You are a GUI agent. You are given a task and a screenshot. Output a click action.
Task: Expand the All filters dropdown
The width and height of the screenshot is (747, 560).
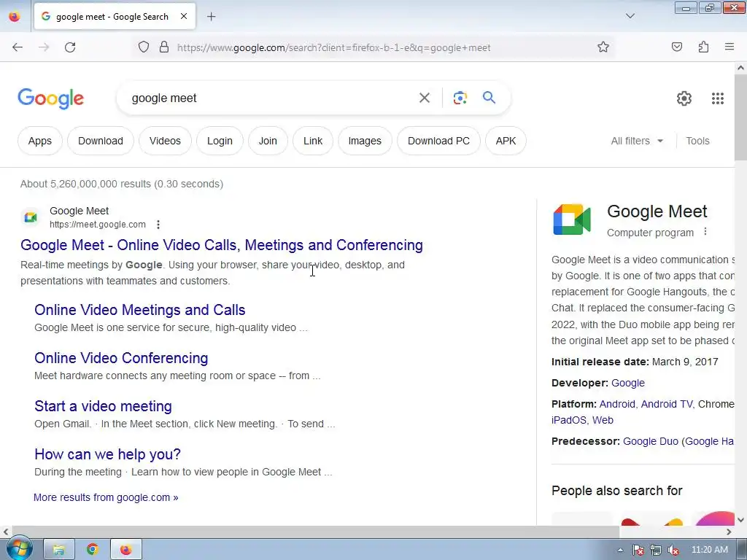(x=637, y=141)
